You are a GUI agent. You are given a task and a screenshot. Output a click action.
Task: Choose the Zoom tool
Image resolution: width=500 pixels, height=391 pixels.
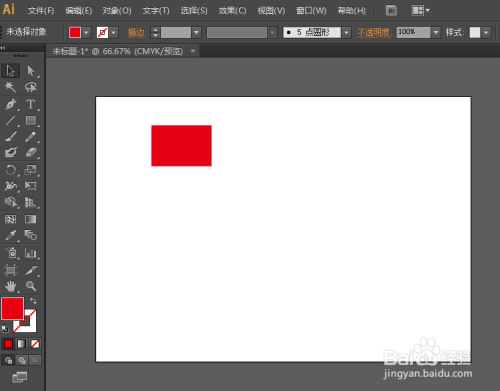pyautogui.click(x=31, y=286)
